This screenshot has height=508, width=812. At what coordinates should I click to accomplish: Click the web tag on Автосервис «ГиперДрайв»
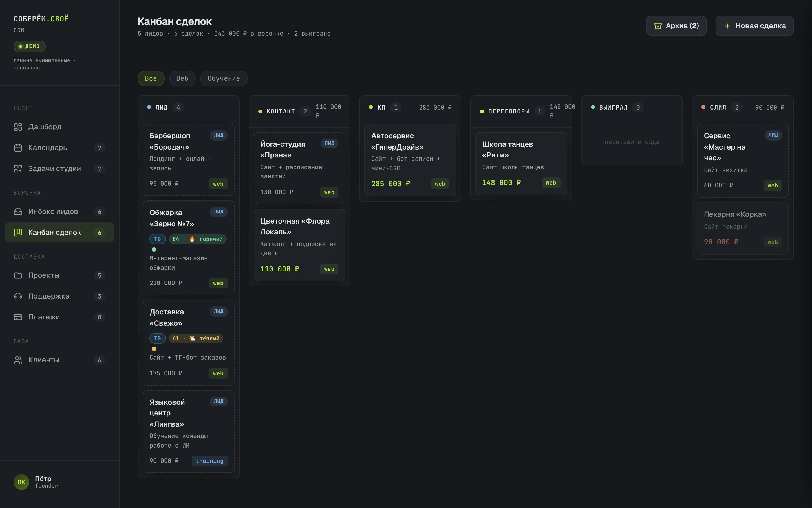(440, 184)
